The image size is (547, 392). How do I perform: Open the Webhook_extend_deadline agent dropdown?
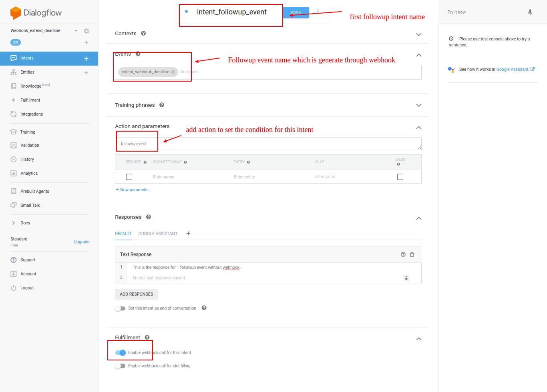click(x=76, y=31)
